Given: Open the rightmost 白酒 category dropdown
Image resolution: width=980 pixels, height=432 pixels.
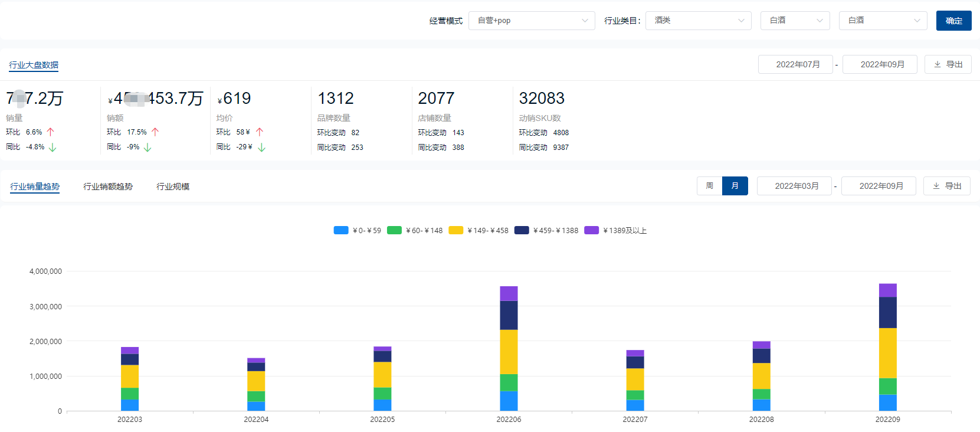Looking at the screenshot, I should point(883,21).
